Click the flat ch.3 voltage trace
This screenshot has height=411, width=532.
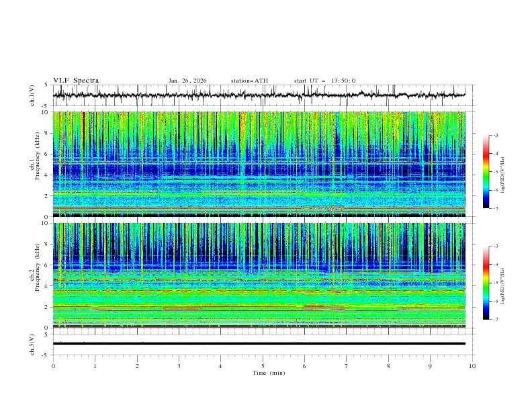coord(259,344)
